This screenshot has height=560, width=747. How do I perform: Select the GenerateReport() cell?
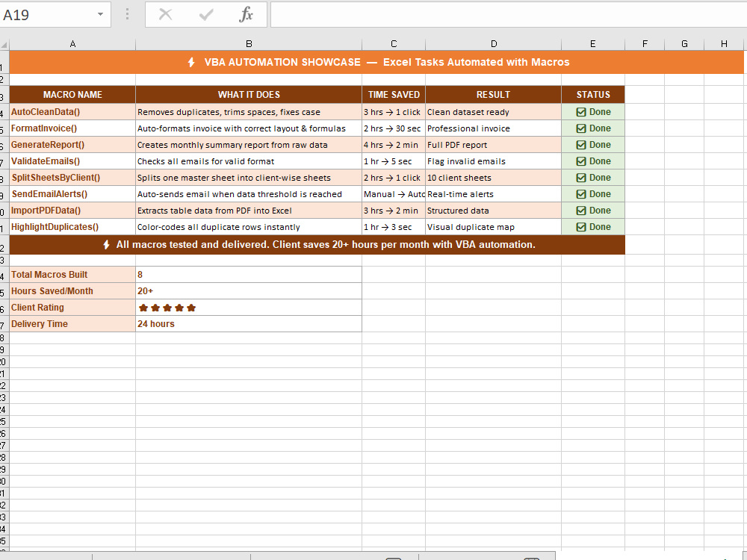(72, 145)
